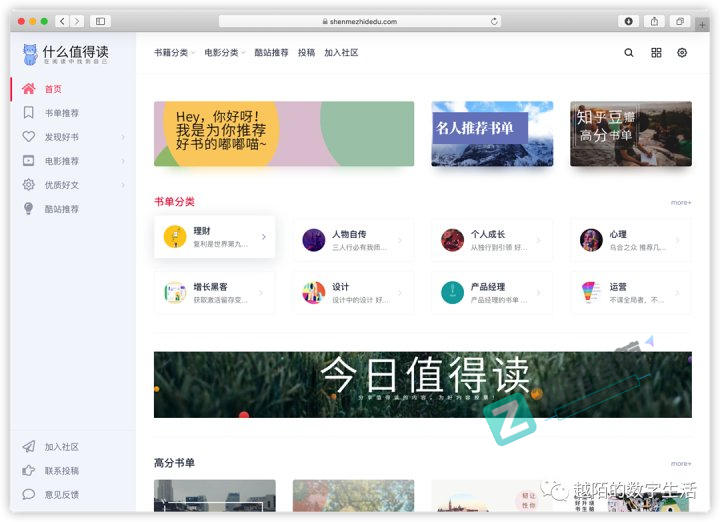Screen dimensions: 720x522
Task: Click more+ beside 高分书单
Action: point(681,464)
